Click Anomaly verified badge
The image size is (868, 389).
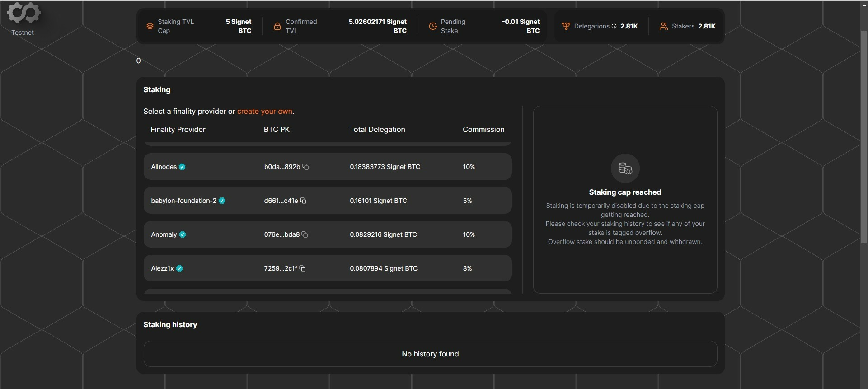183,234
